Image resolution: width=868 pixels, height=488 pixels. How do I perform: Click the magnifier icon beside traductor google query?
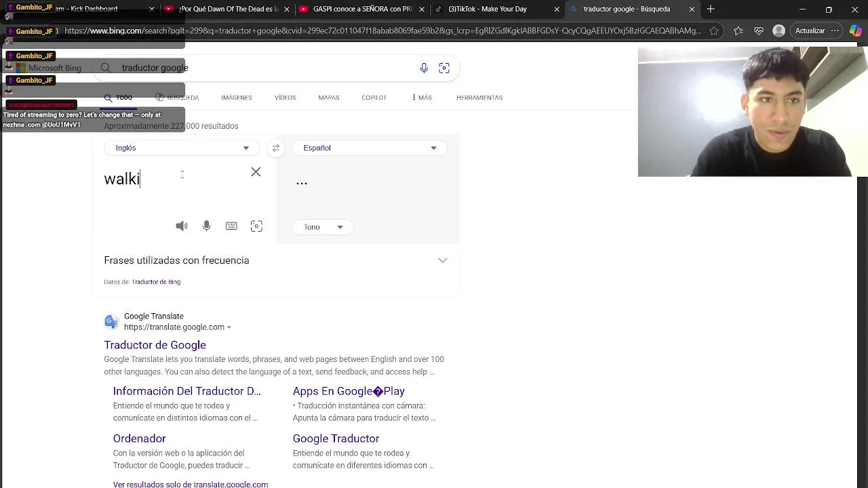click(x=106, y=68)
